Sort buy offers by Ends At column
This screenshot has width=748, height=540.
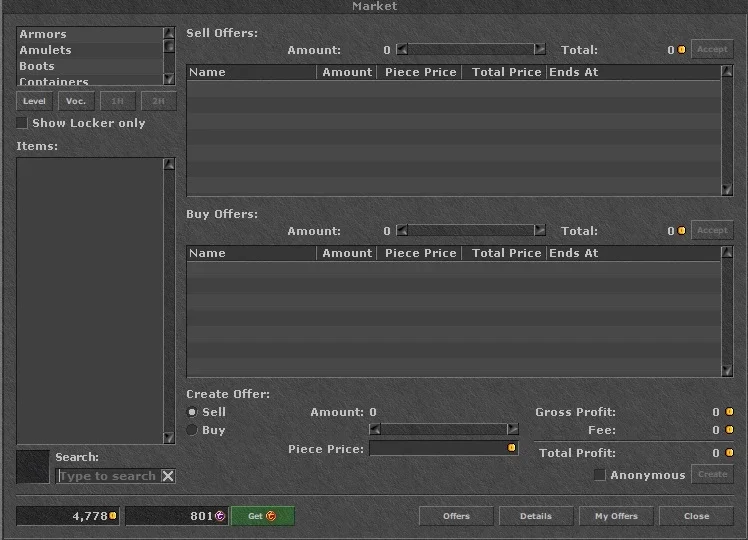click(x=633, y=253)
